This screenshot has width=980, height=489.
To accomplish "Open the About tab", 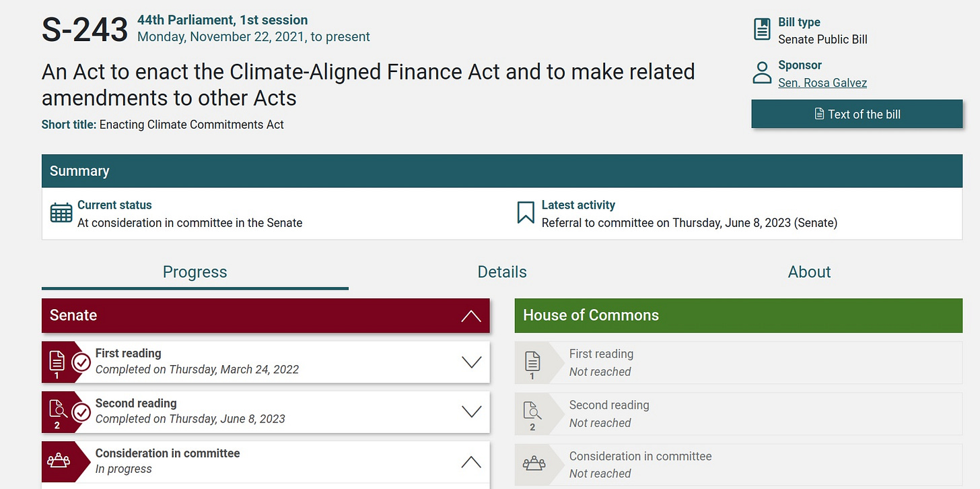I will point(809,272).
